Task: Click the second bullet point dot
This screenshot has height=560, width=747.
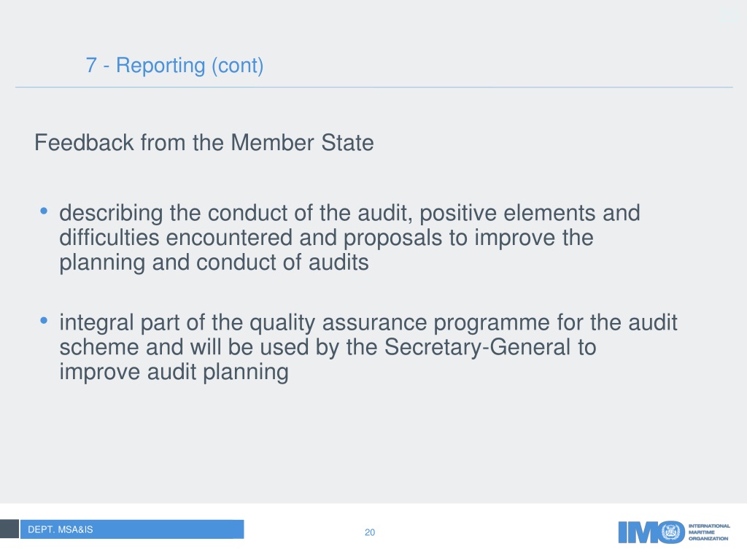Action: [44, 321]
